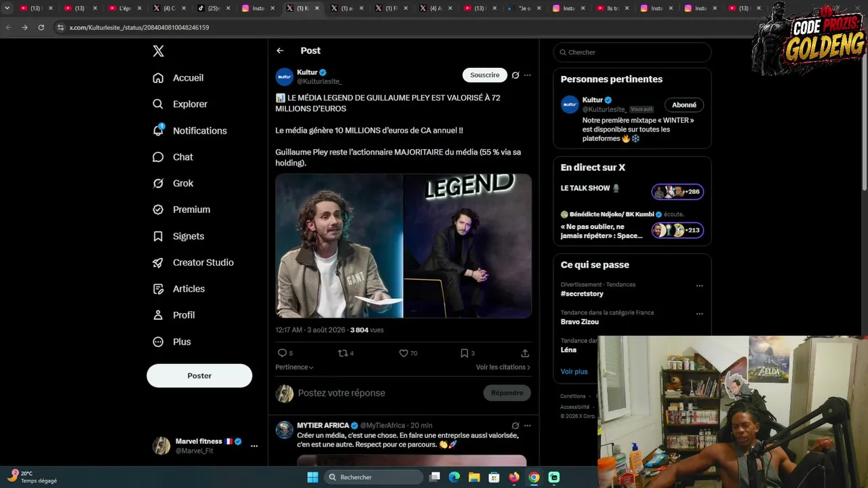Click Grok icon on MYTIER AFRICA reply

515,426
